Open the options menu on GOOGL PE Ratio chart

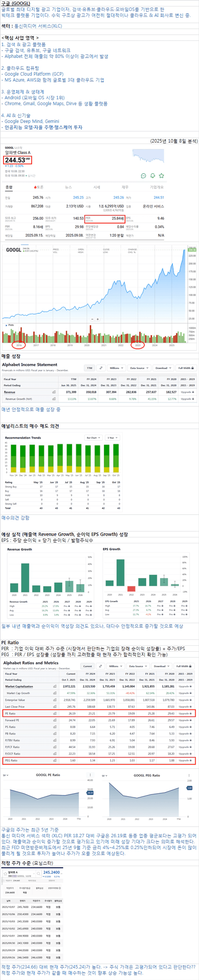coord(90,775)
